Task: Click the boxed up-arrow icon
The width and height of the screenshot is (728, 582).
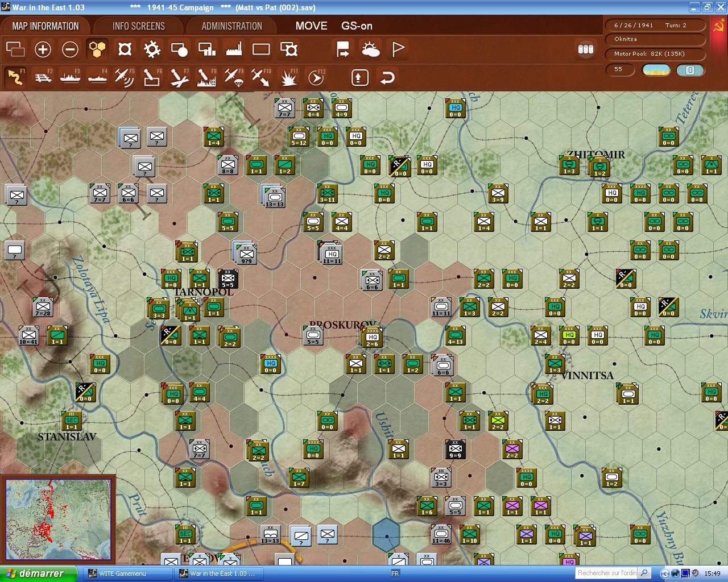Action: pyautogui.click(x=359, y=77)
